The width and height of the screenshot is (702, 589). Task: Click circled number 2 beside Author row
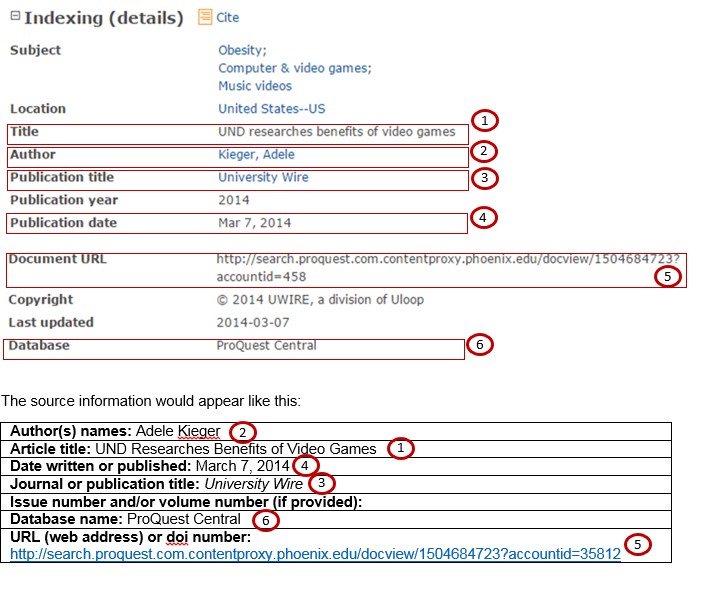[484, 151]
